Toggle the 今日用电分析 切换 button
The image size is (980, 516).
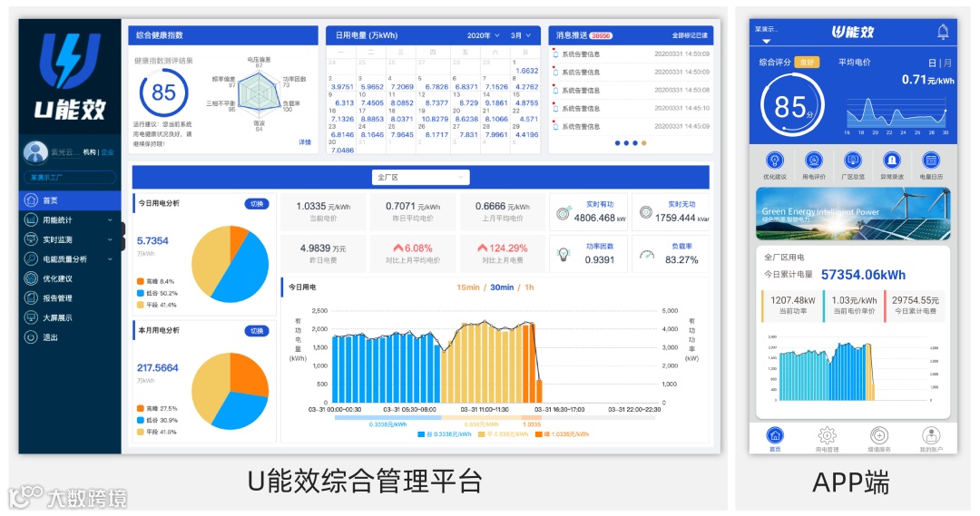257,204
